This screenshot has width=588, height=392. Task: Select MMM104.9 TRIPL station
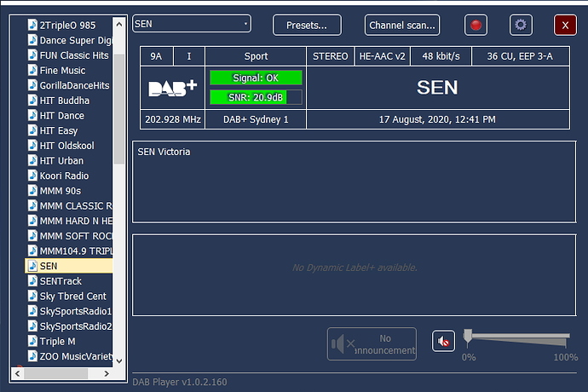[x=70, y=251]
